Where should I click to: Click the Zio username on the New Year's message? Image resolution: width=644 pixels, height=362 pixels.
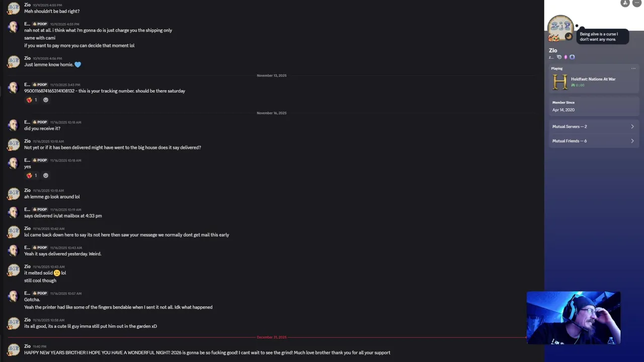pyautogui.click(x=27, y=346)
